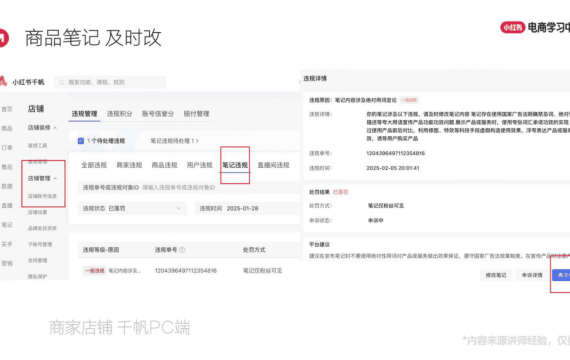Switch to the 赔付管理 tab
The width and height of the screenshot is (570, 360).
tap(196, 114)
